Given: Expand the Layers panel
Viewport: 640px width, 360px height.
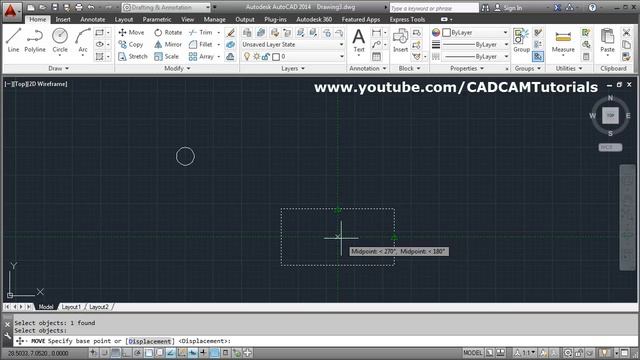Looking at the screenshot, I should click(x=293, y=69).
